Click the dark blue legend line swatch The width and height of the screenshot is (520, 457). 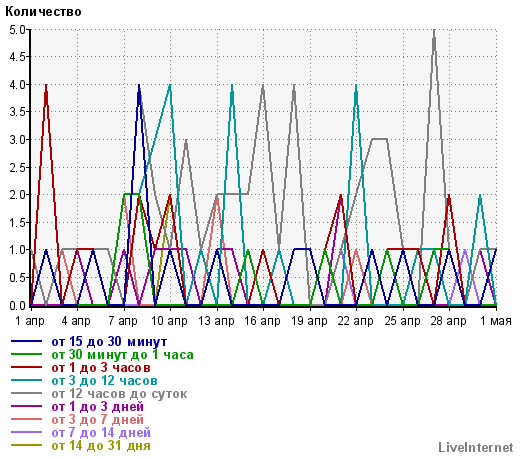coord(27,341)
